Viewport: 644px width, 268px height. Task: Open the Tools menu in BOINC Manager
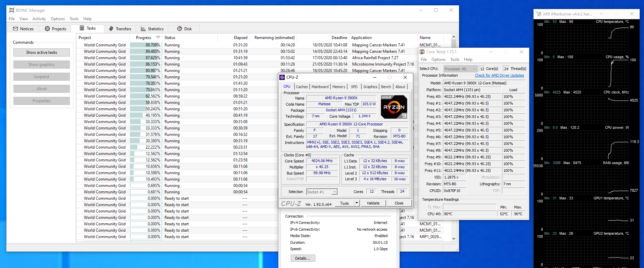coord(74,19)
